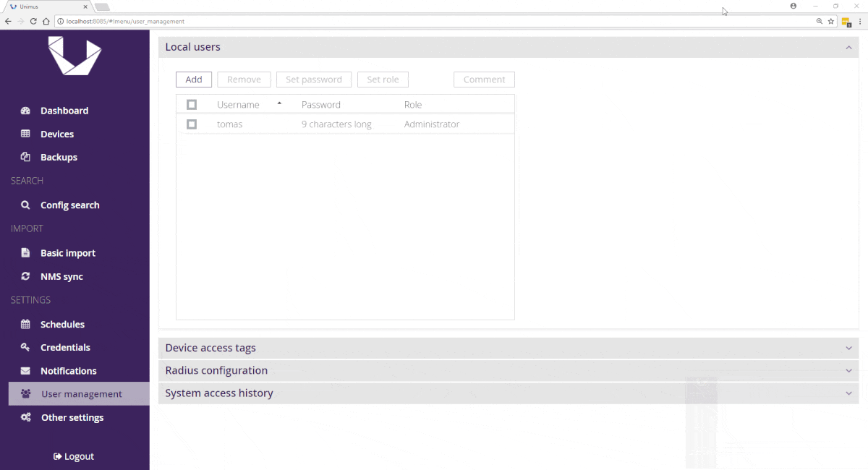Navigate to Basic import
Viewport: 868px width, 470px height.
click(68, 253)
